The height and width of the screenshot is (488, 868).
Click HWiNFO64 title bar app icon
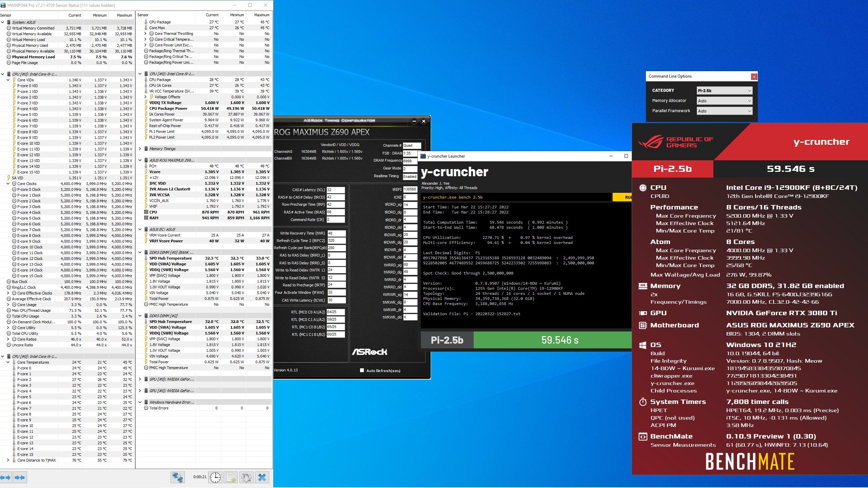click(x=3, y=5)
